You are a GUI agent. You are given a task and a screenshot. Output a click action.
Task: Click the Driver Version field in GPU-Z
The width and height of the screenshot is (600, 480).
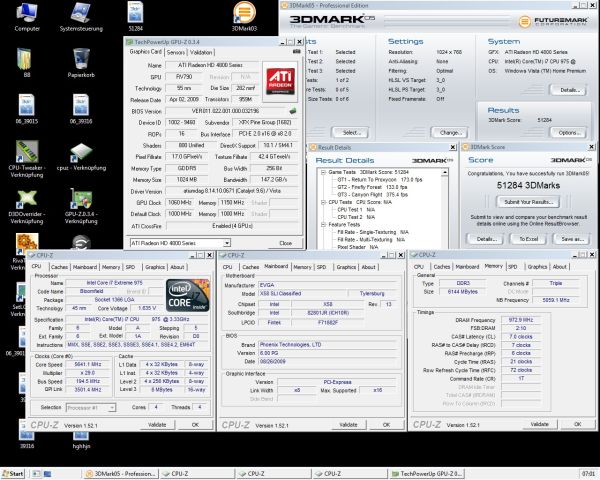[x=232, y=191]
